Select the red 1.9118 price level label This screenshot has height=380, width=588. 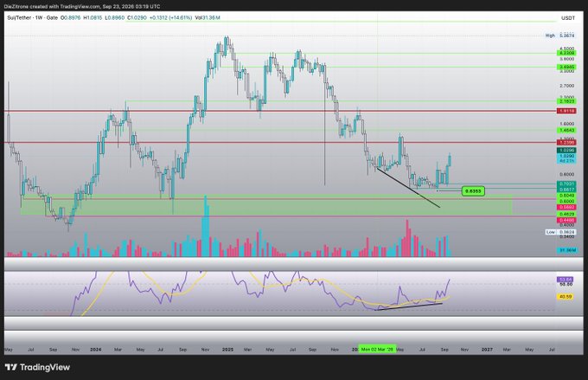[x=566, y=111]
